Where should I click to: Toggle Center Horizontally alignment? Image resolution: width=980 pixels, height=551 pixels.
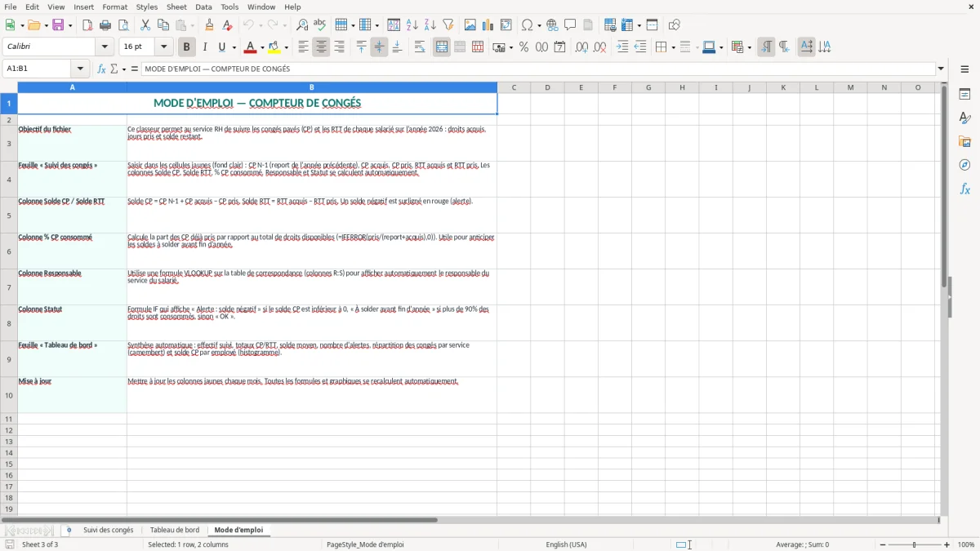321,47
